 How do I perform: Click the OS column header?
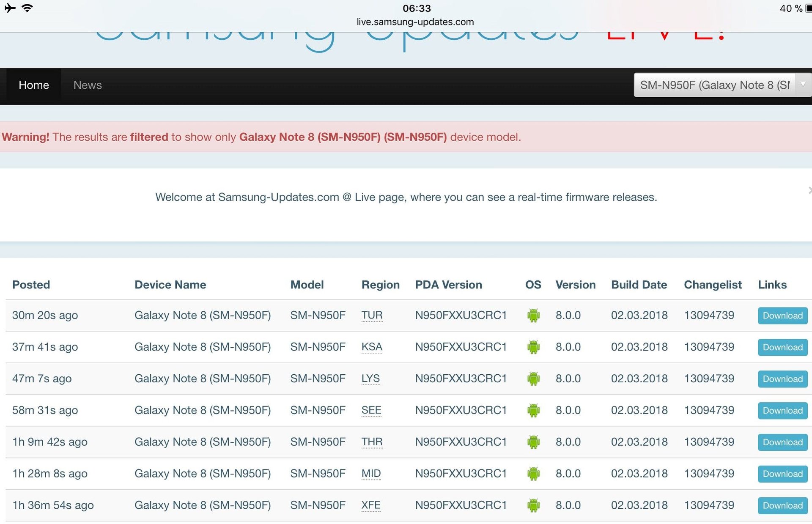(533, 285)
